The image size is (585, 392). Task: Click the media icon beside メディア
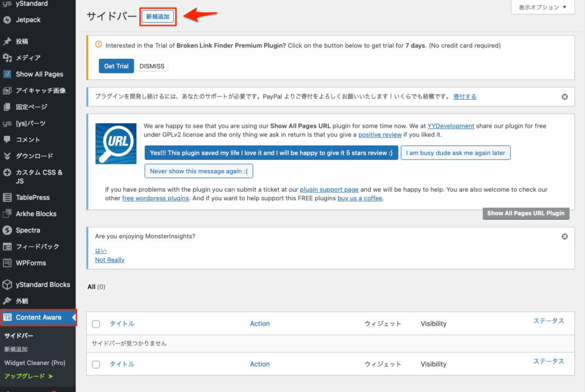[x=7, y=58]
